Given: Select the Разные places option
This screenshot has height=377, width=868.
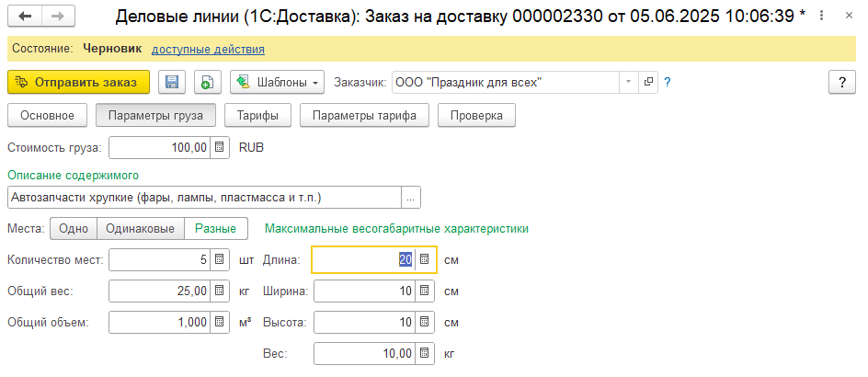Looking at the screenshot, I should (216, 228).
